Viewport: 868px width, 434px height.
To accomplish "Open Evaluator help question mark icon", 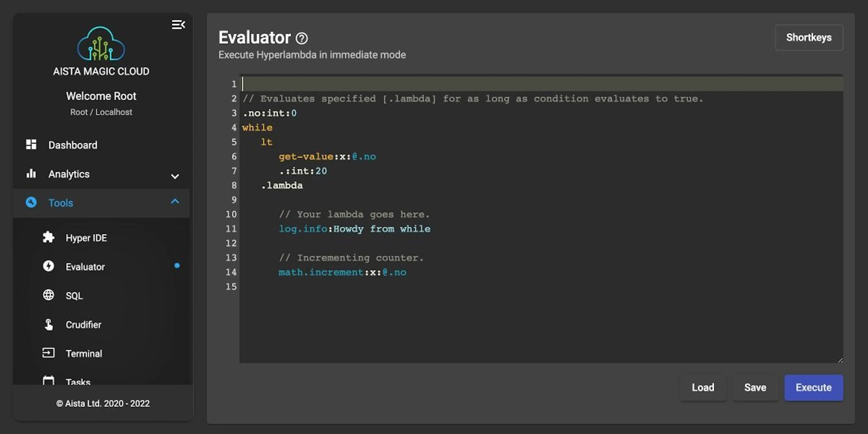I will [302, 38].
